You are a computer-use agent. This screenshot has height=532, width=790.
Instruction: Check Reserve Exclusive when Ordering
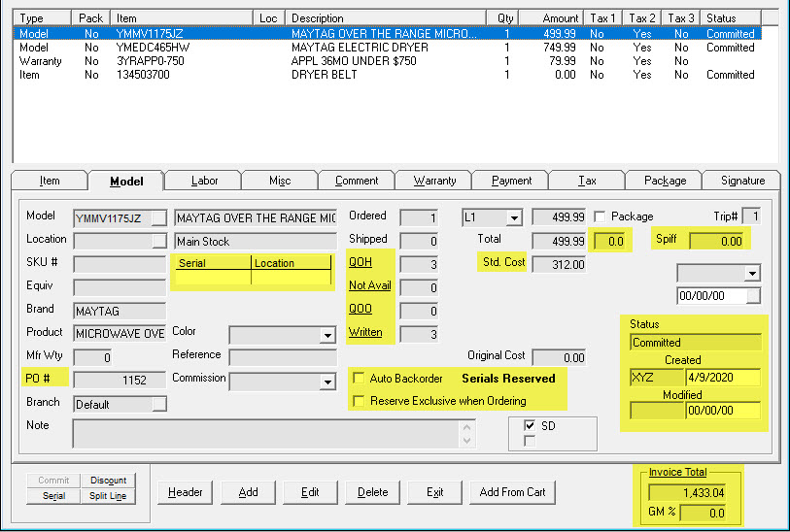pos(359,401)
